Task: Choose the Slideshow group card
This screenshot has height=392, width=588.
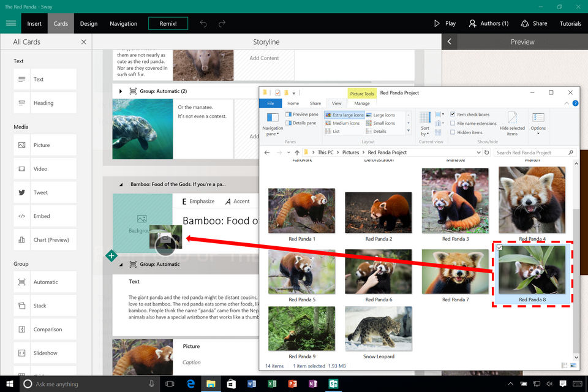Action: [45, 353]
